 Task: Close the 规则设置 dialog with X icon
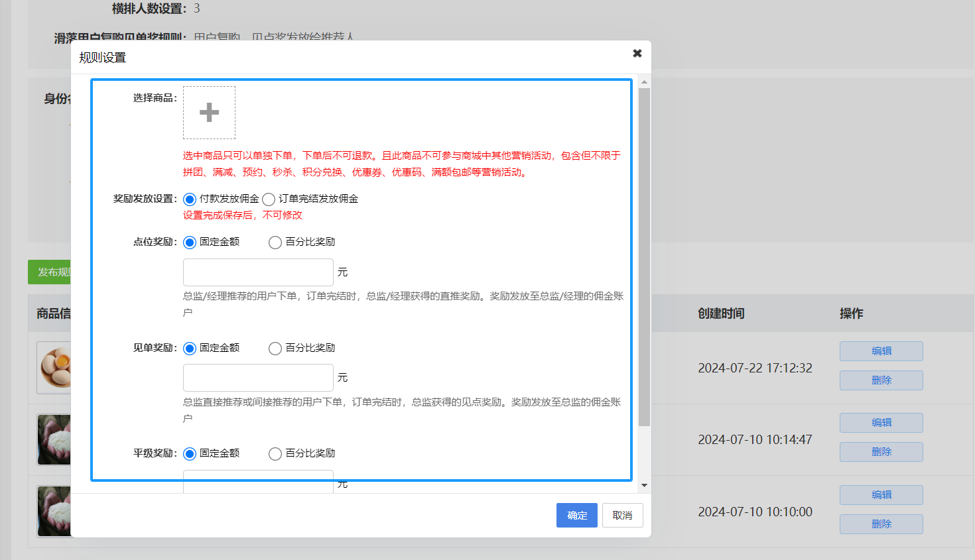click(x=637, y=53)
